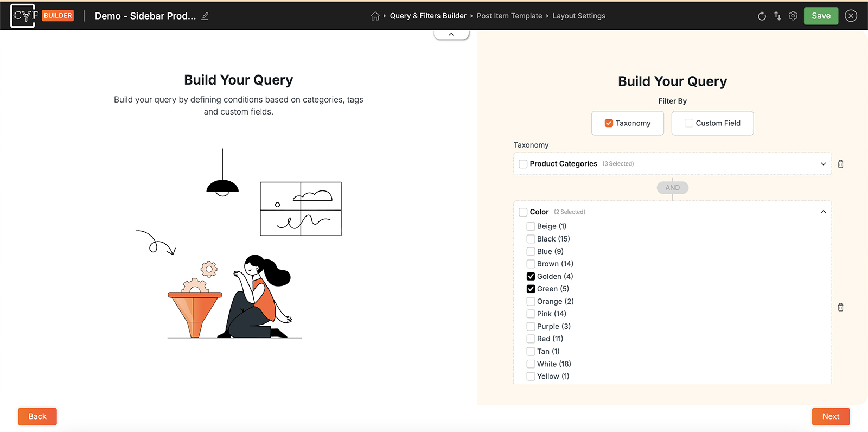Click the green Save button
The image size is (868, 432).
pyautogui.click(x=821, y=16)
